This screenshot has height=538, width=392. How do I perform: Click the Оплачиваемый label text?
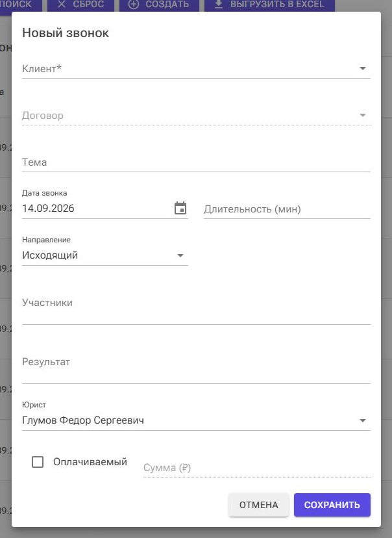point(90,462)
